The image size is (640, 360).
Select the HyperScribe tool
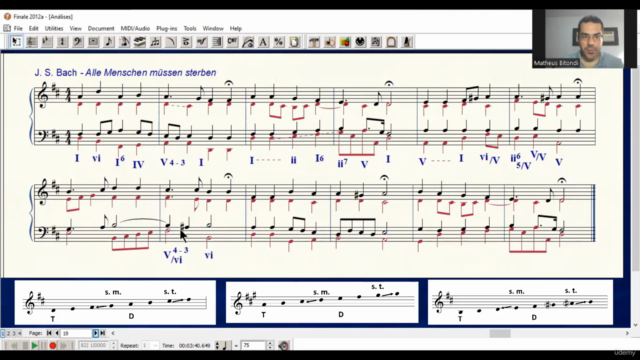(x=140, y=42)
